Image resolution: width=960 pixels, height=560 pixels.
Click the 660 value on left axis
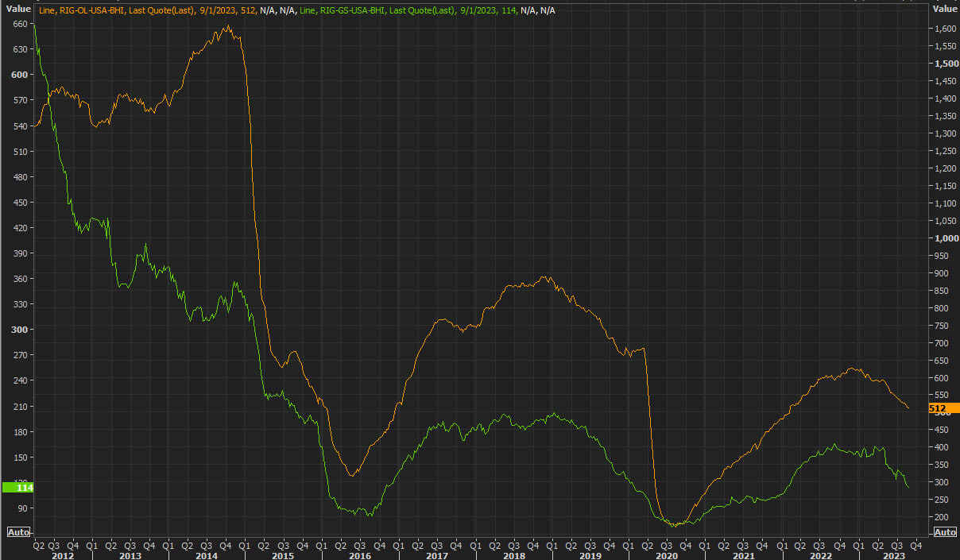pyautogui.click(x=19, y=23)
